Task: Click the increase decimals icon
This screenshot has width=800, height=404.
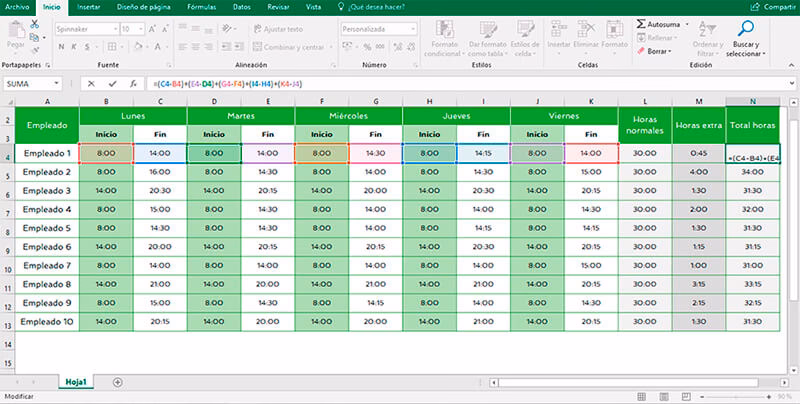Action: point(398,47)
